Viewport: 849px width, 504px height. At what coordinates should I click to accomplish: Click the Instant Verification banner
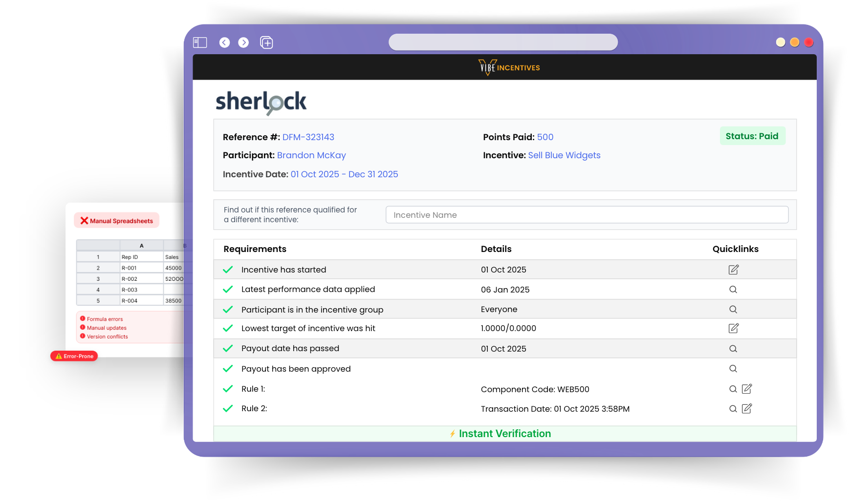pos(504,434)
